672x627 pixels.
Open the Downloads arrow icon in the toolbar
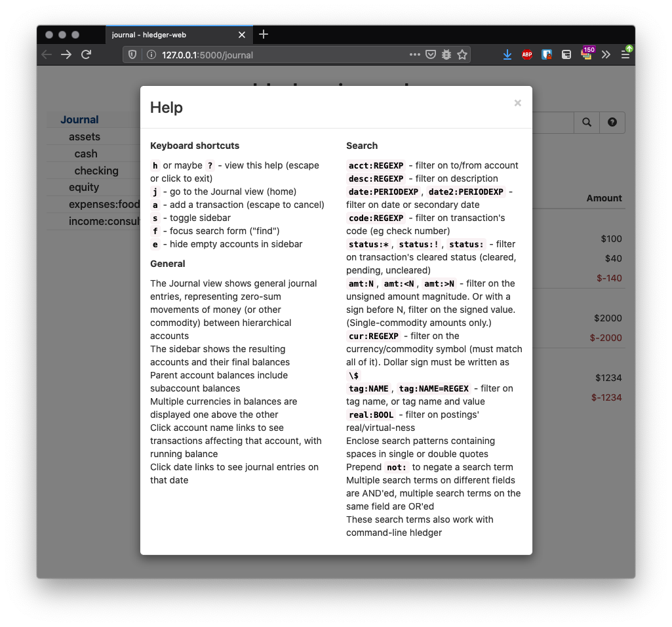click(x=507, y=55)
